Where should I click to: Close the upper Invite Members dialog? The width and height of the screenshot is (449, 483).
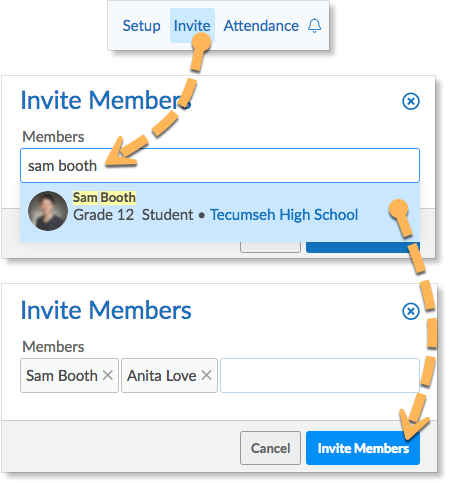411,101
